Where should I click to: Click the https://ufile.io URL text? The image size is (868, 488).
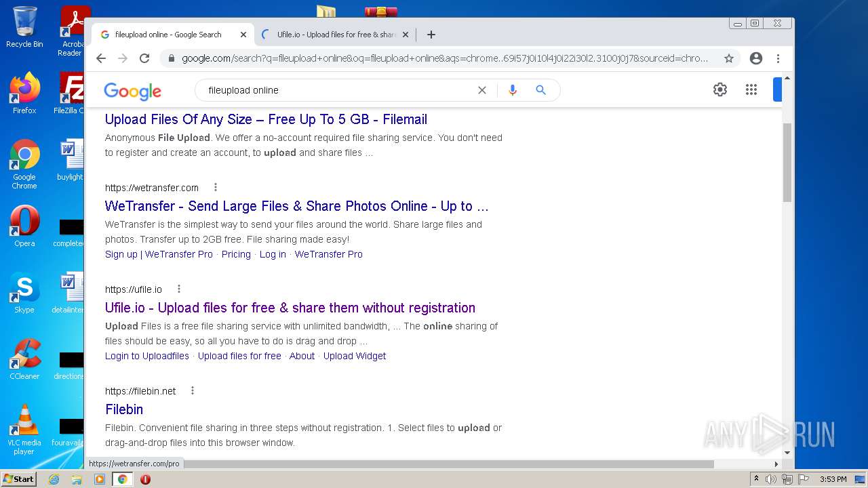pos(134,289)
